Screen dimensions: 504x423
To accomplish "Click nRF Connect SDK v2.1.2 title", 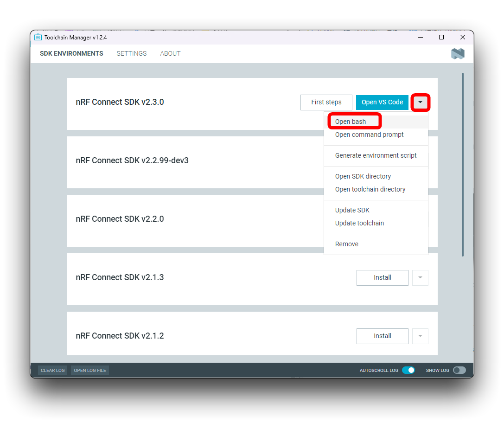I will pos(120,336).
